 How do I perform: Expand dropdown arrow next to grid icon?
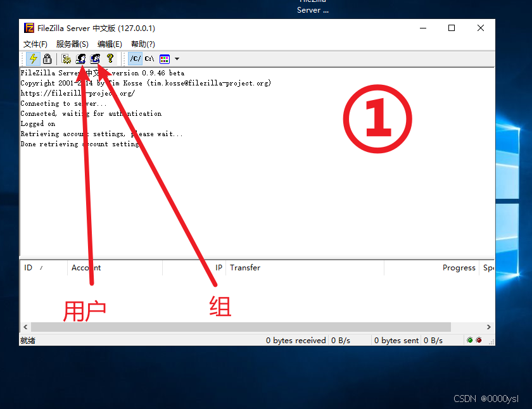point(177,59)
